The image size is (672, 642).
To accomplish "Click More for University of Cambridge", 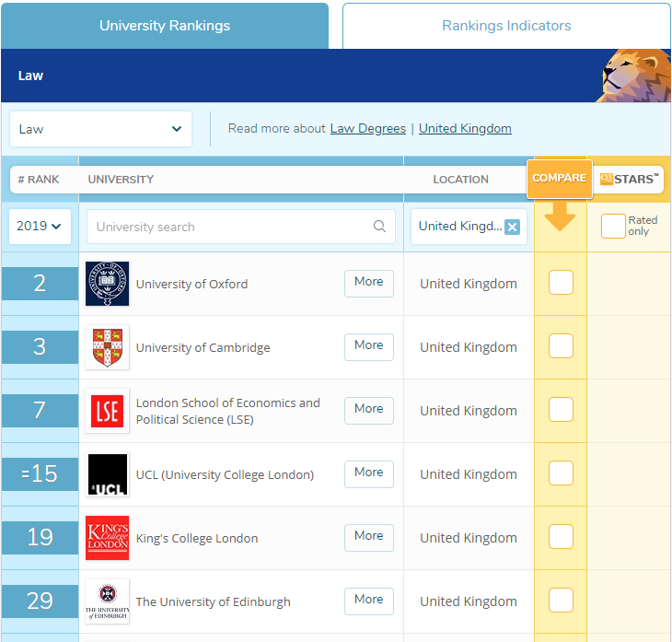I will point(369,346).
